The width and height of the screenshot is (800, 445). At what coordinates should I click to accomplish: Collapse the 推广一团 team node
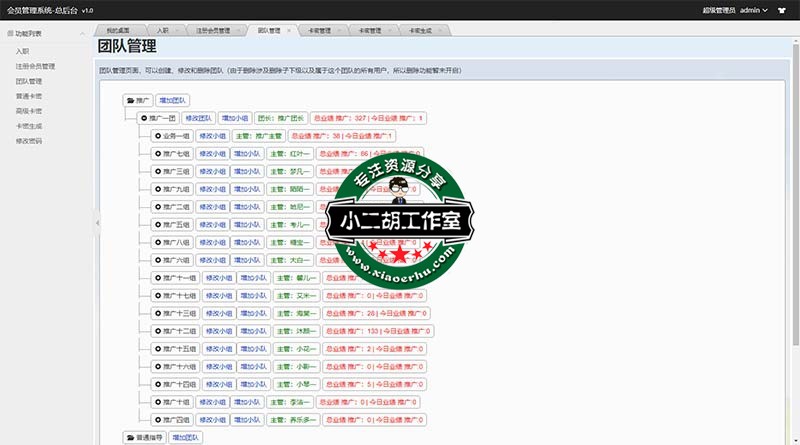145,118
